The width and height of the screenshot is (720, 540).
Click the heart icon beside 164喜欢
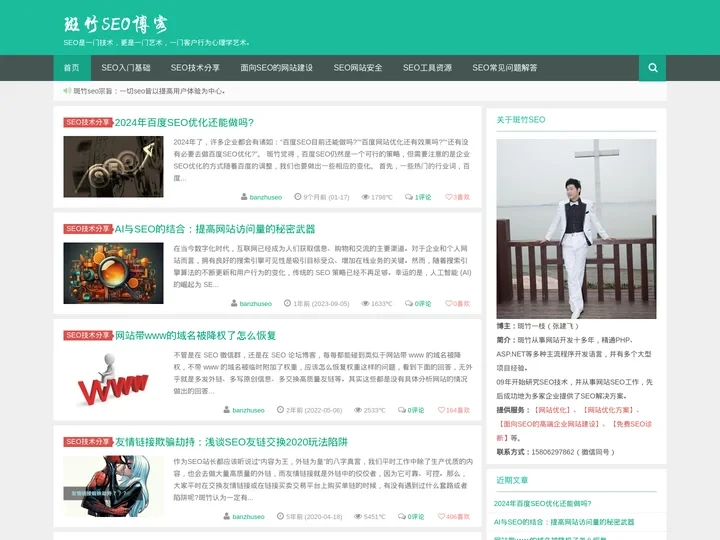click(x=441, y=410)
